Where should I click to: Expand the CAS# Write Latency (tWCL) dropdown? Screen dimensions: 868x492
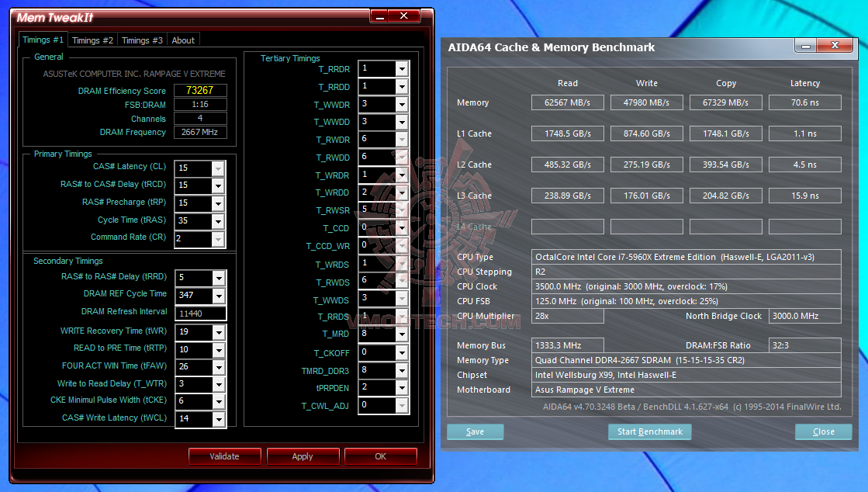(219, 419)
